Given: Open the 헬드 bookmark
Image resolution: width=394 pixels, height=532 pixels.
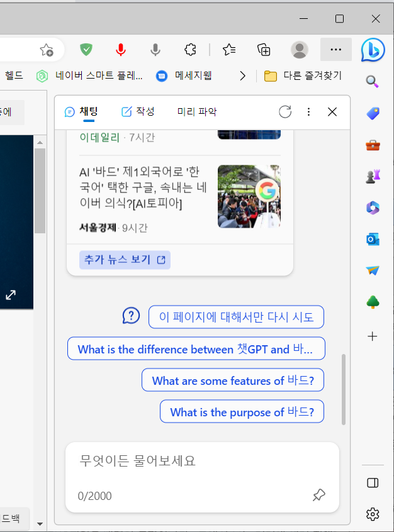Looking at the screenshot, I should tap(14, 75).
